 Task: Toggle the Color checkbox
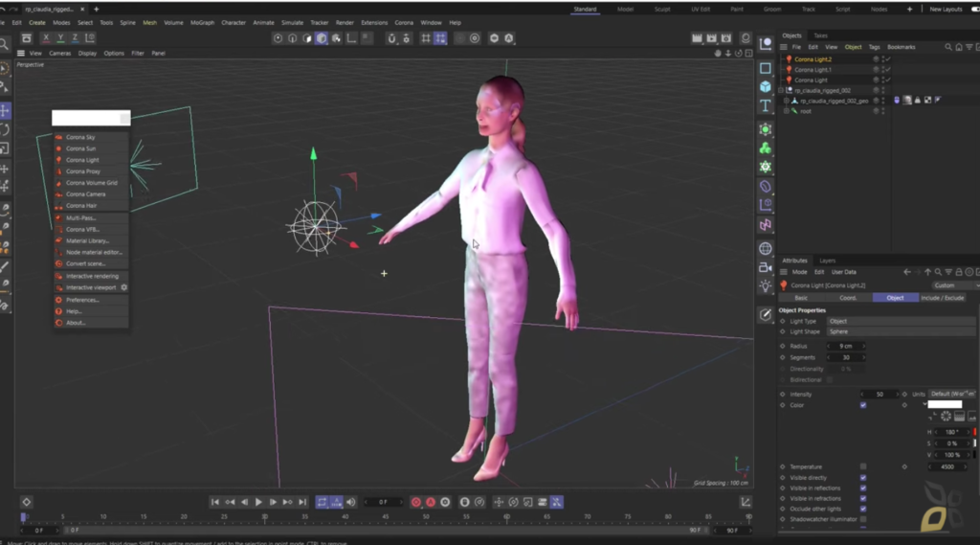tap(863, 405)
